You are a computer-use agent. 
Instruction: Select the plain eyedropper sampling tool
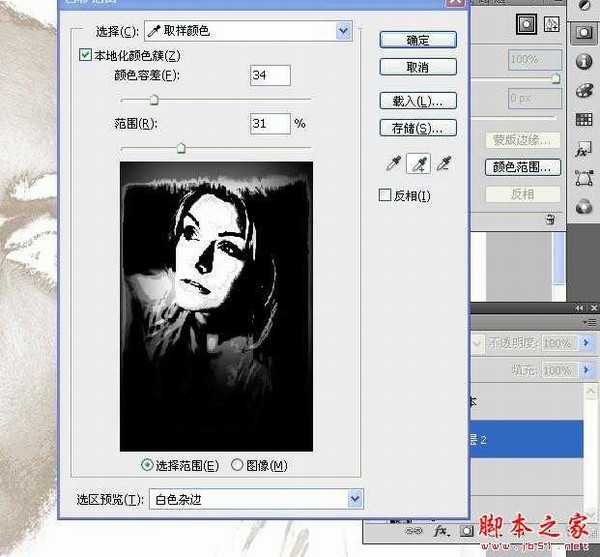[x=392, y=164]
